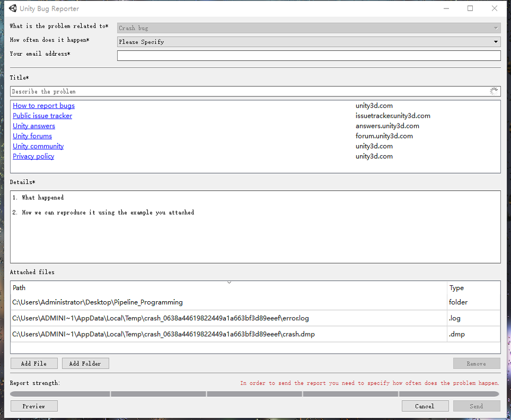Open the 'How to report bugs' link
The image size is (511, 420).
click(43, 106)
